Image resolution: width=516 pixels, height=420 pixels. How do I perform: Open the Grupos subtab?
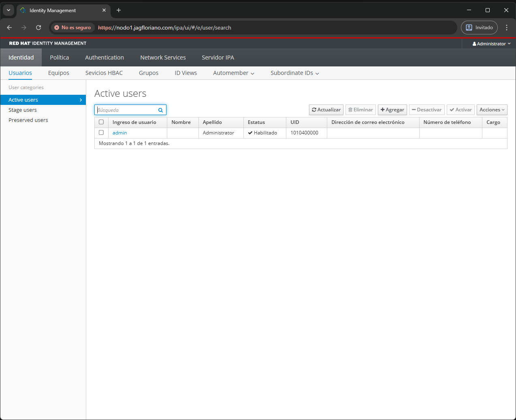(x=149, y=73)
